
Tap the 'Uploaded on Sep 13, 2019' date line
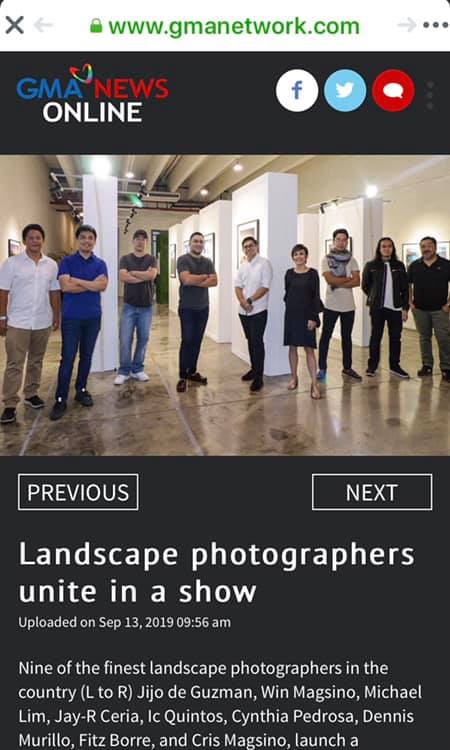pos(124,622)
